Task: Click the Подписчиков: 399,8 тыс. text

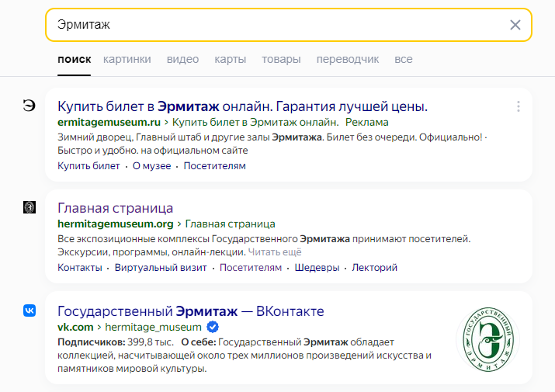Action: [x=116, y=342]
